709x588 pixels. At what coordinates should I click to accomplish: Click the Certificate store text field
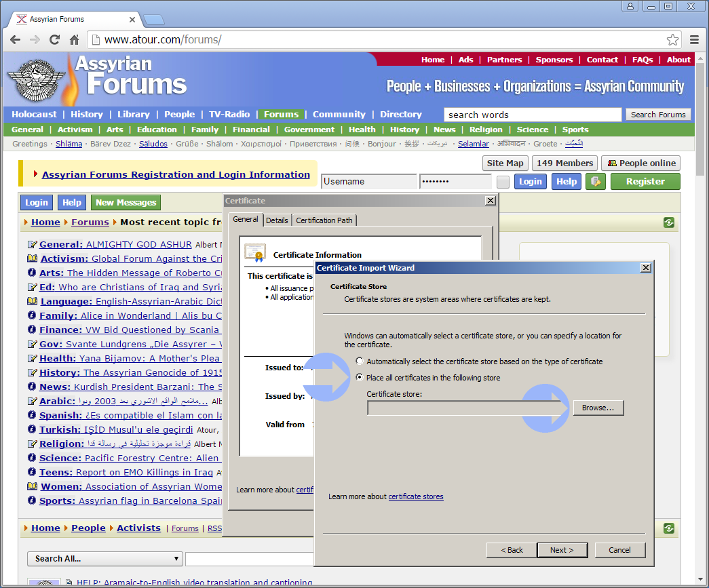[468, 408]
